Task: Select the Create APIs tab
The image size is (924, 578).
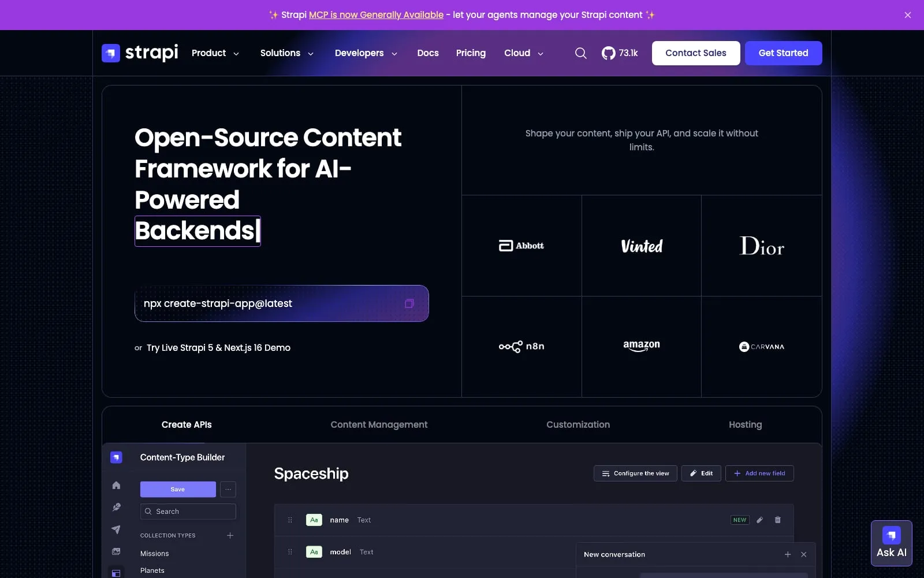Action: point(187,424)
